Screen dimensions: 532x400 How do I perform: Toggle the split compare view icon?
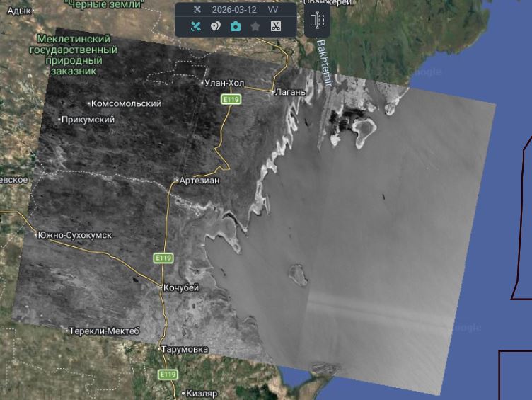click(317, 21)
